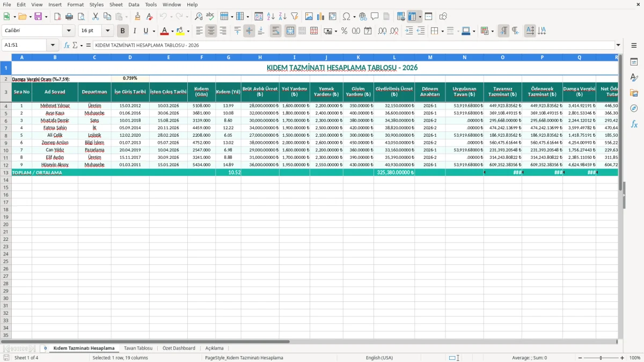Select column H header
This screenshot has height=362, width=644.
tap(260, 57)
